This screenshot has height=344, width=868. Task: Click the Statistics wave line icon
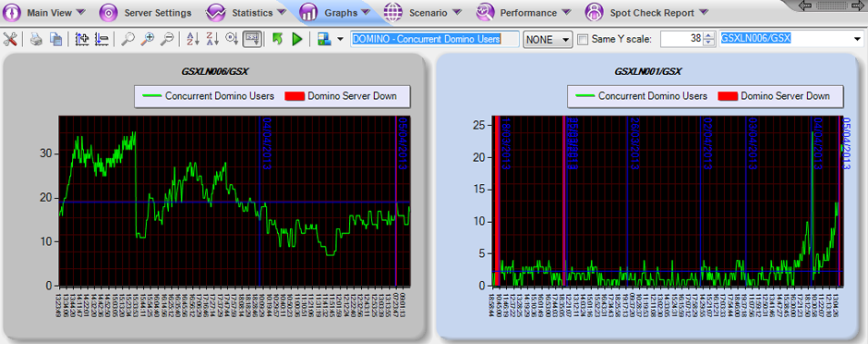[x=215, y=12]
